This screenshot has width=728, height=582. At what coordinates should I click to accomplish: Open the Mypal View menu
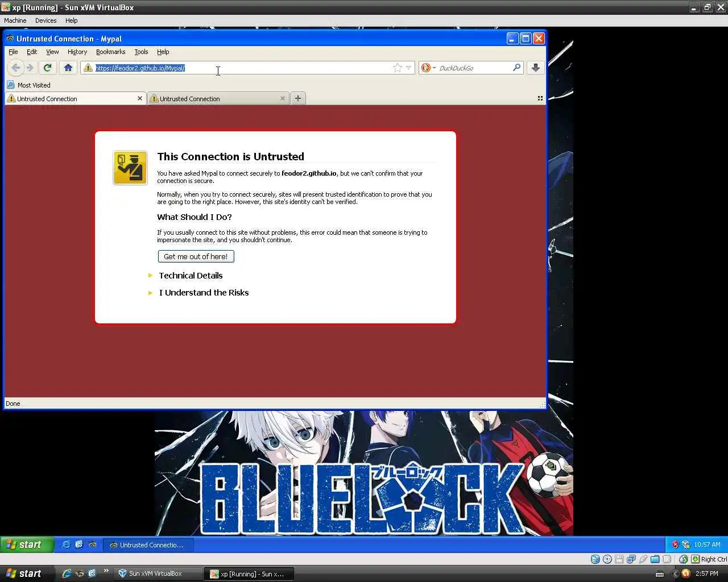tap(52, 52)
